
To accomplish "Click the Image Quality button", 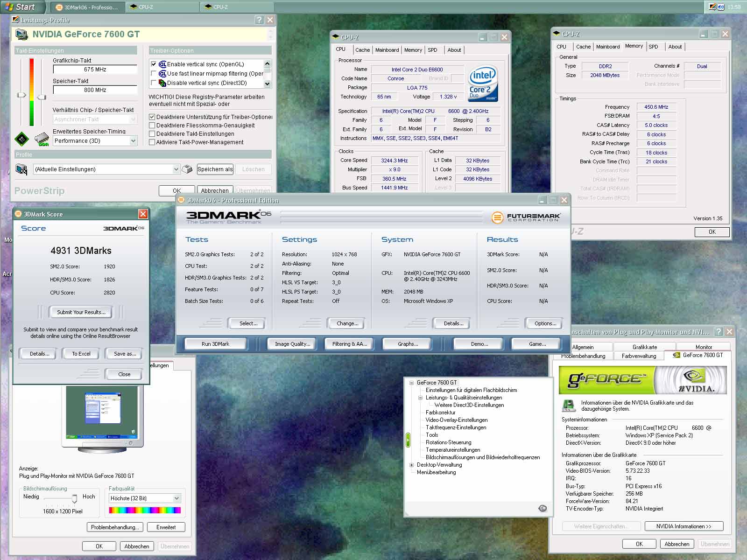I will click(292, 344).
